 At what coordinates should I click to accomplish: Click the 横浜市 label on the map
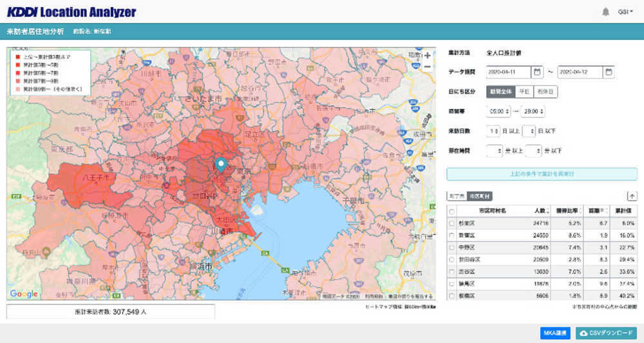[x=201, y=266]
